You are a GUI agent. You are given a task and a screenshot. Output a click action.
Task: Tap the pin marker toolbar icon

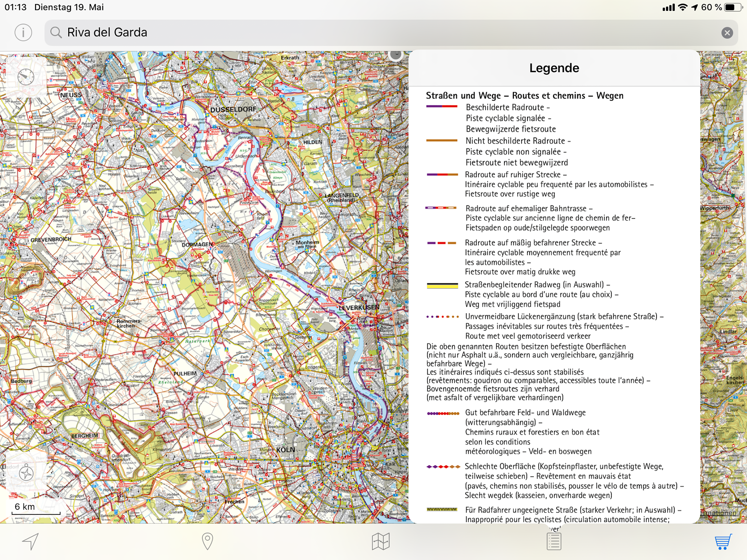click(207, 541)
